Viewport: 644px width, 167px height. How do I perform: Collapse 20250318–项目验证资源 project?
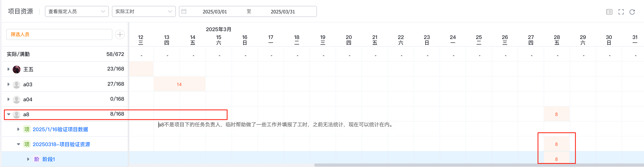click(x=19, y=144)
